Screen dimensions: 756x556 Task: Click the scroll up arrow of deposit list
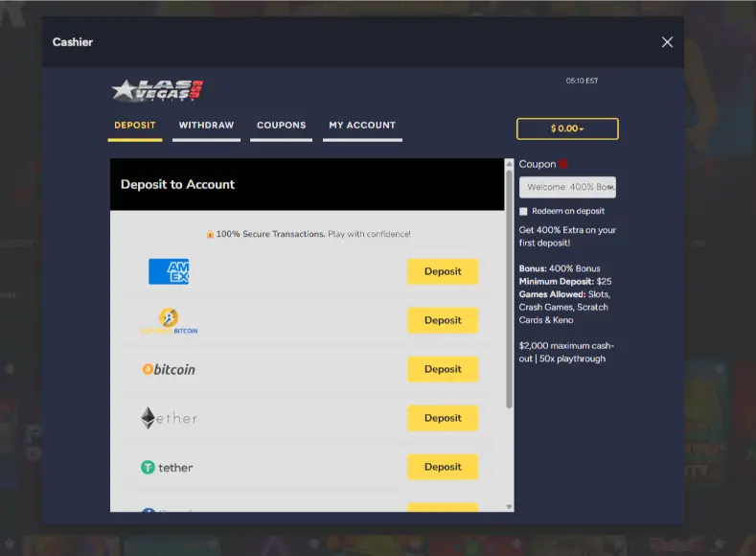(x=509, y=164)
